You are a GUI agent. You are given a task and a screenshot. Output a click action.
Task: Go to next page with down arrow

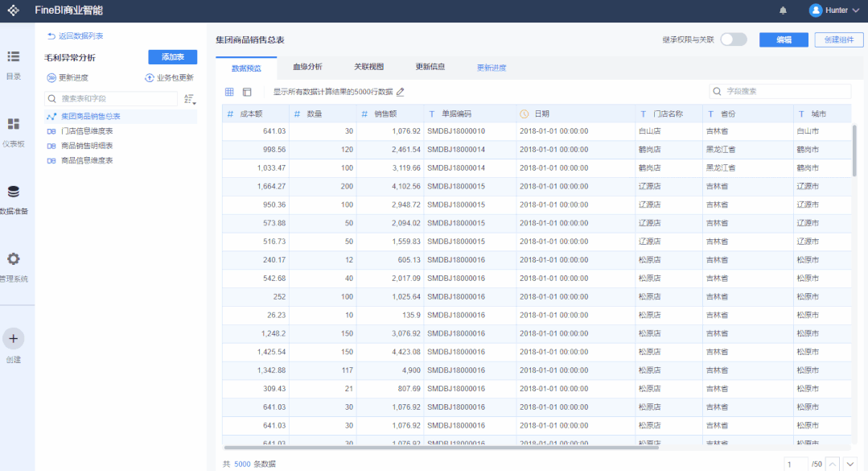[x=849, y=465]
